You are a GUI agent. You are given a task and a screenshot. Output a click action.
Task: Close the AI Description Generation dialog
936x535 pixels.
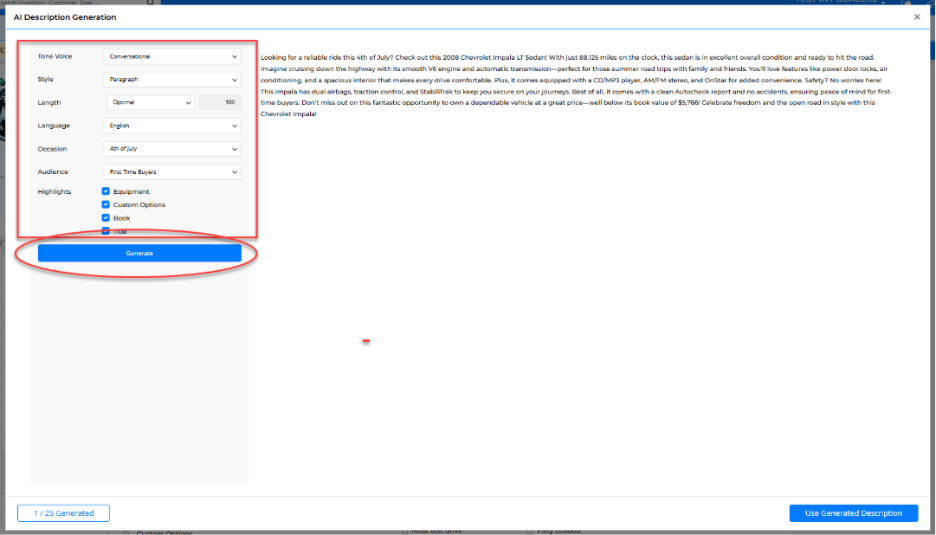[x=917, y=17]
